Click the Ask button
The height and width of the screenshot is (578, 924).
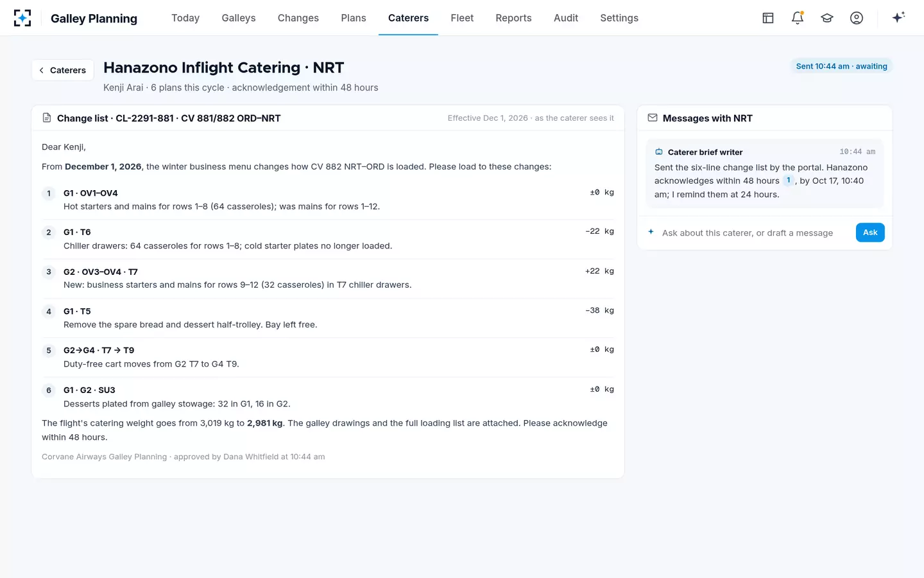(870, 232)
